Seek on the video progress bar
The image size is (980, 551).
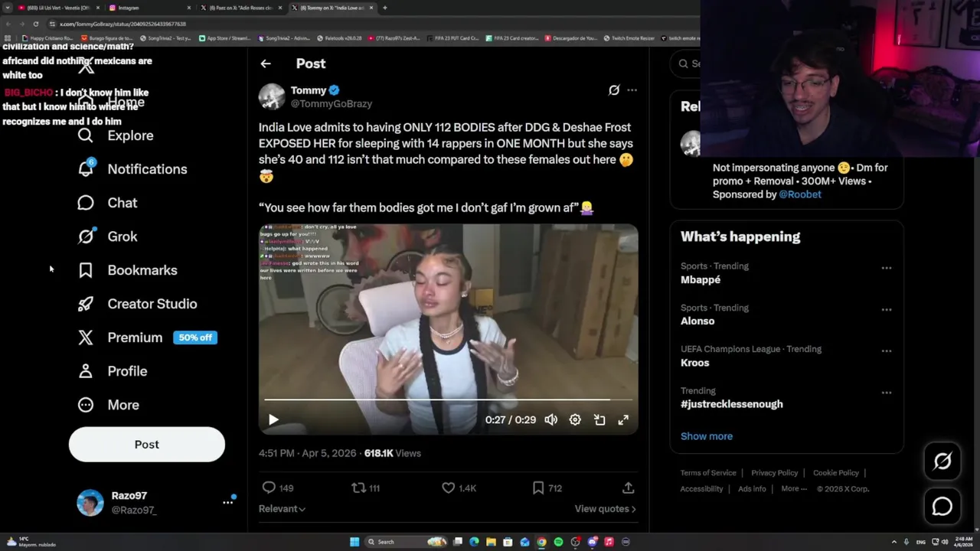coord(449,399)
